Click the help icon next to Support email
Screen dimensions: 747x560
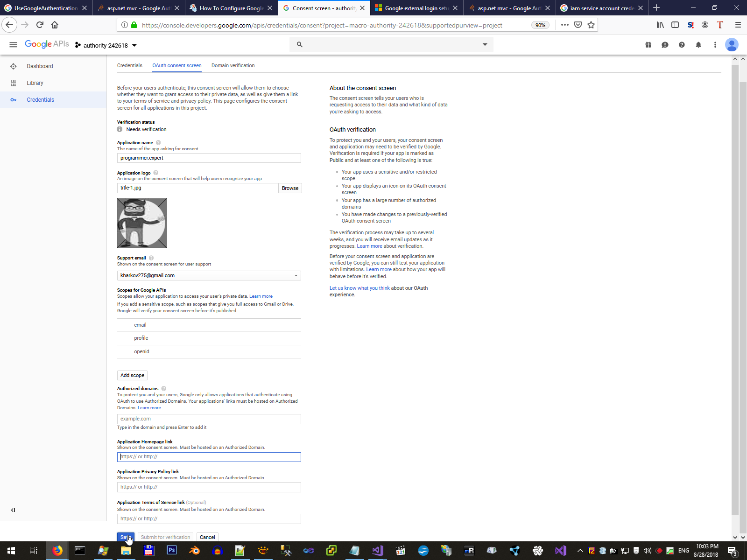151,258
